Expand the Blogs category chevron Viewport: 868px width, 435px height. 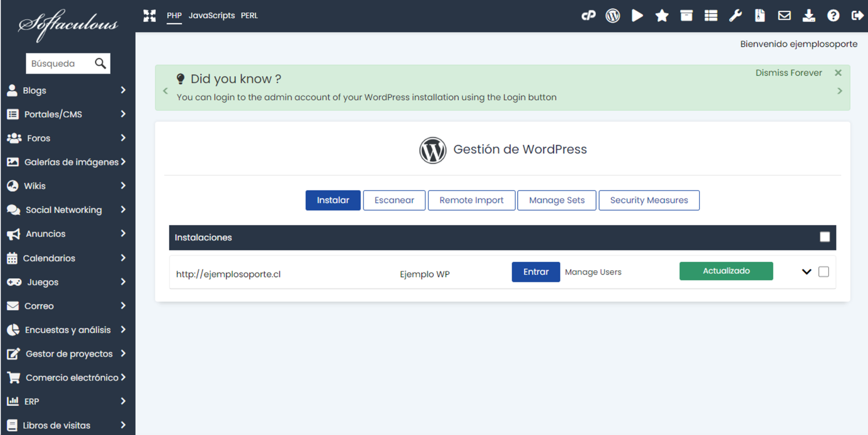tap(123, 90)
